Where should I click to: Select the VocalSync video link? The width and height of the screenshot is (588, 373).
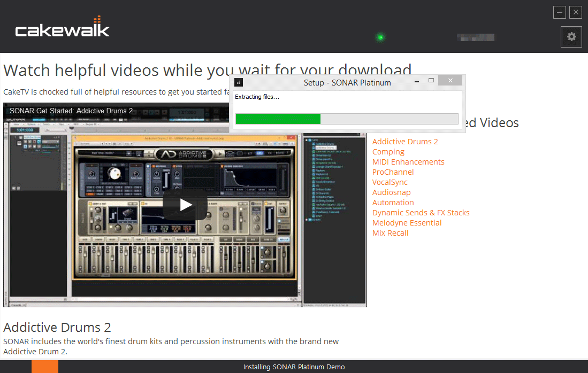[390, 182]
